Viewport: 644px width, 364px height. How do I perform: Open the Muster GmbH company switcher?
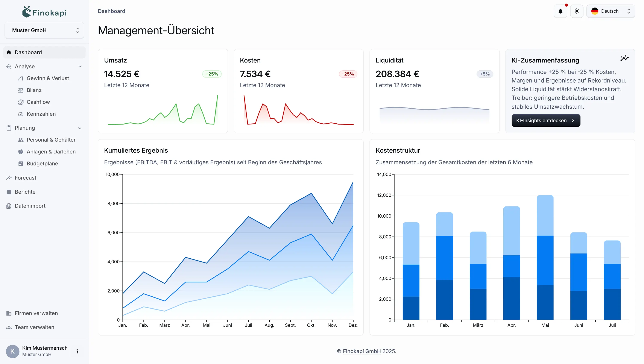click(44, 30)
